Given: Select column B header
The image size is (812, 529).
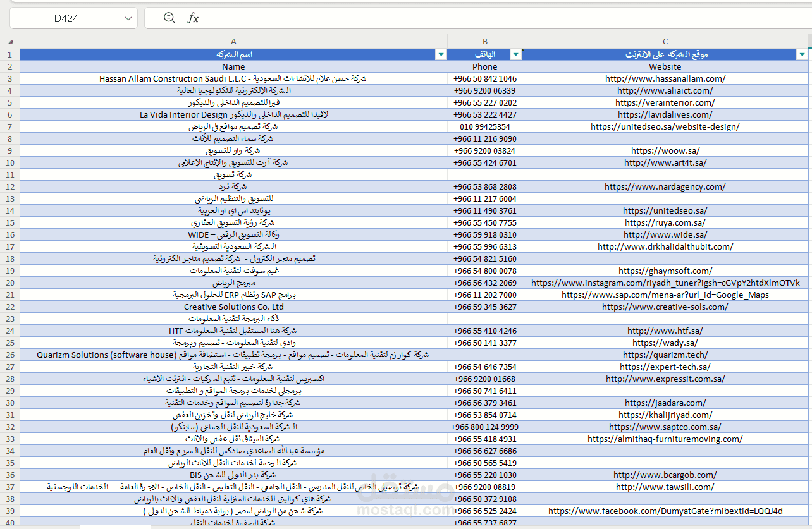Looking at the screenshot, I should (485, 42).
